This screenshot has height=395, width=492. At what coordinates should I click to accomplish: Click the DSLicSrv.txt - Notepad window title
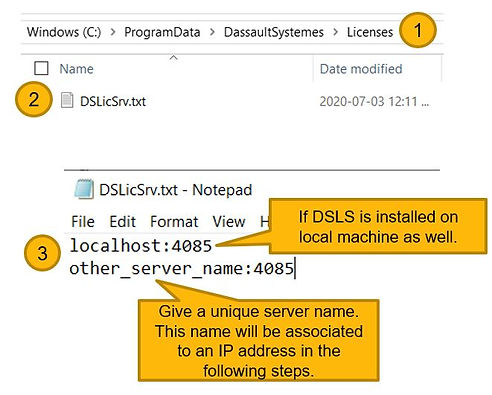[x=175, y=190]
